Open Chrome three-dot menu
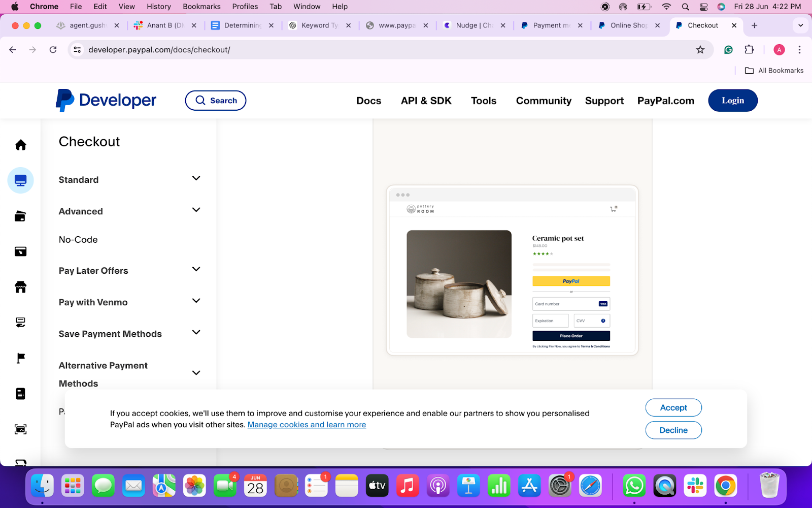 (799, 50)
